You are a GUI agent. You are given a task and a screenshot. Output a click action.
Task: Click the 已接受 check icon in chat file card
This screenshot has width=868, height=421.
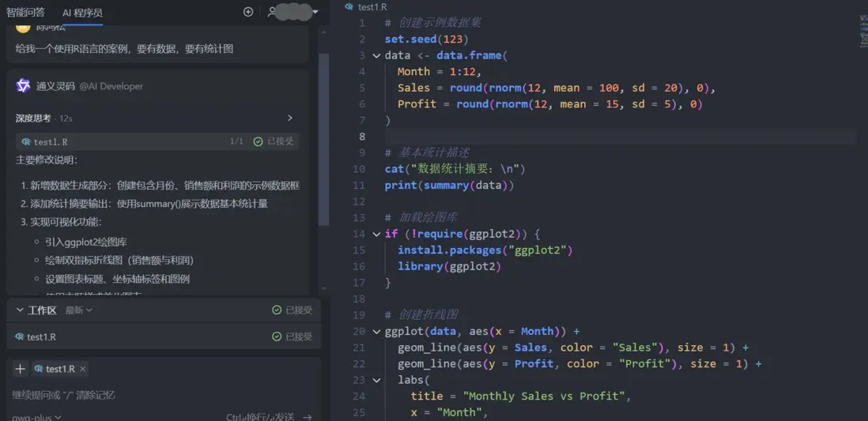[258, 141]
